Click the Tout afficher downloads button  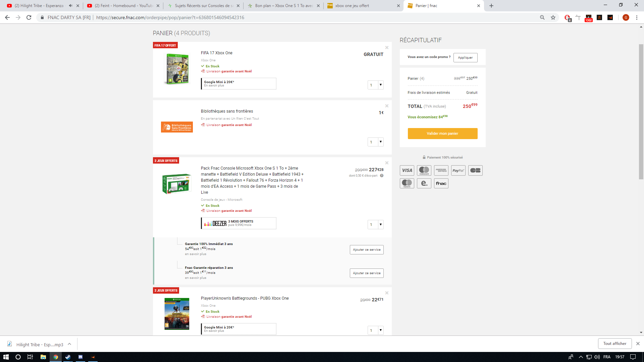[614, 344]
